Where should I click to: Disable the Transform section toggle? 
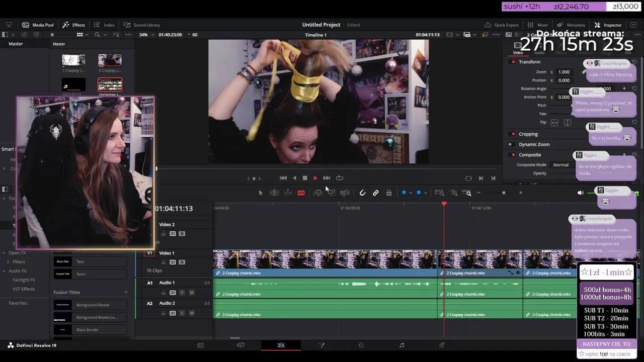pos(513,62)
